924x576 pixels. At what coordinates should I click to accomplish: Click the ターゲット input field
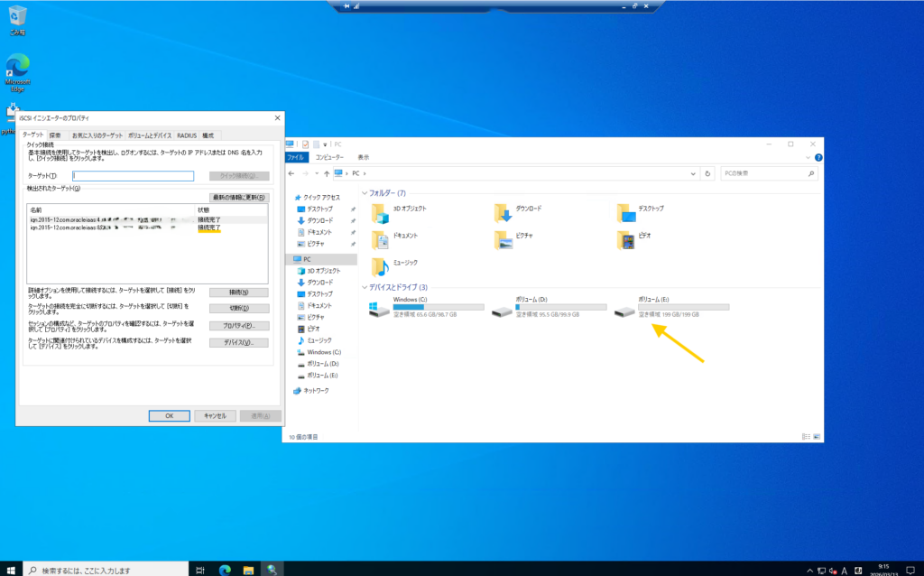pyautogui.click(x=134, y=176)
